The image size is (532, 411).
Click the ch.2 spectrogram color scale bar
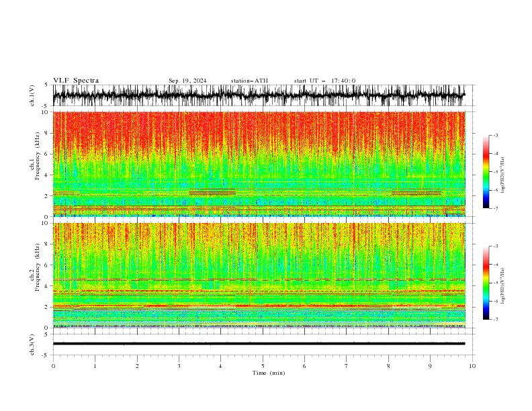tap(486, 283)
